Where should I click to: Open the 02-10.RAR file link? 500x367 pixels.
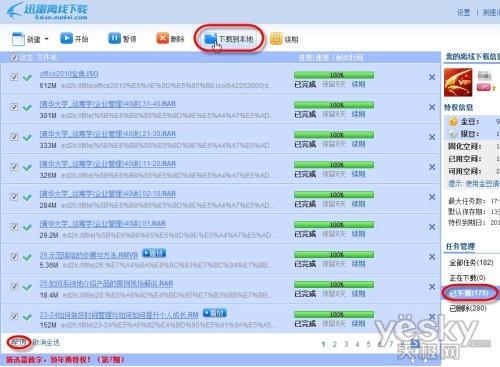[108, 194]
